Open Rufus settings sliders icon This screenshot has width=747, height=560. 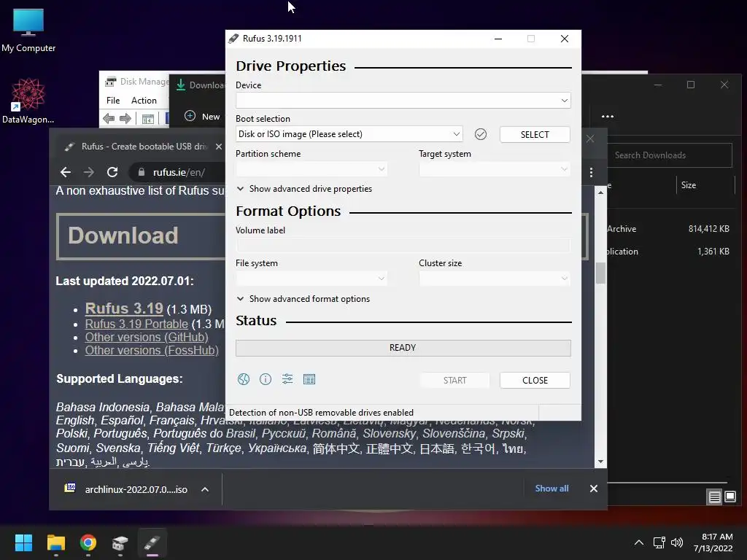coord(287,379)
